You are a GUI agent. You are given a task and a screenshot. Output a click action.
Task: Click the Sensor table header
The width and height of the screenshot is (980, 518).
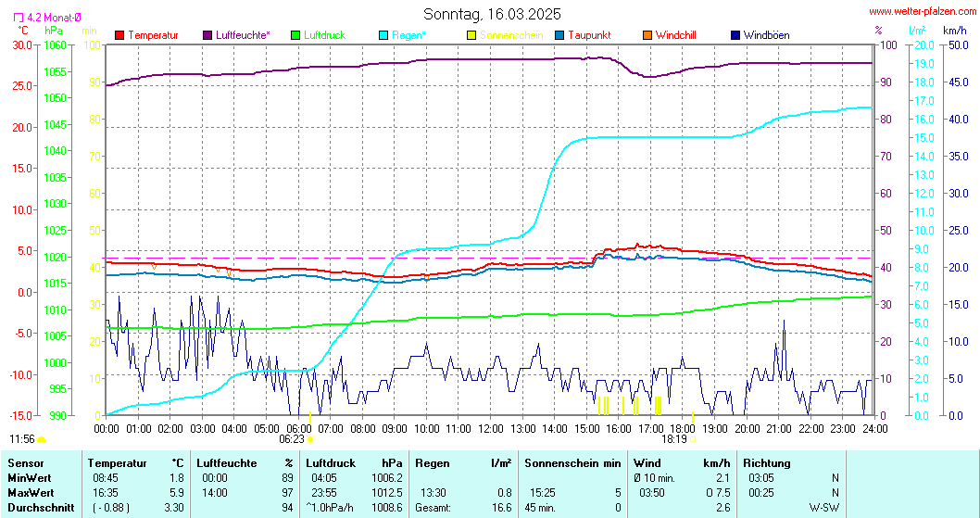pyautogui.click(x=26, y=463)
